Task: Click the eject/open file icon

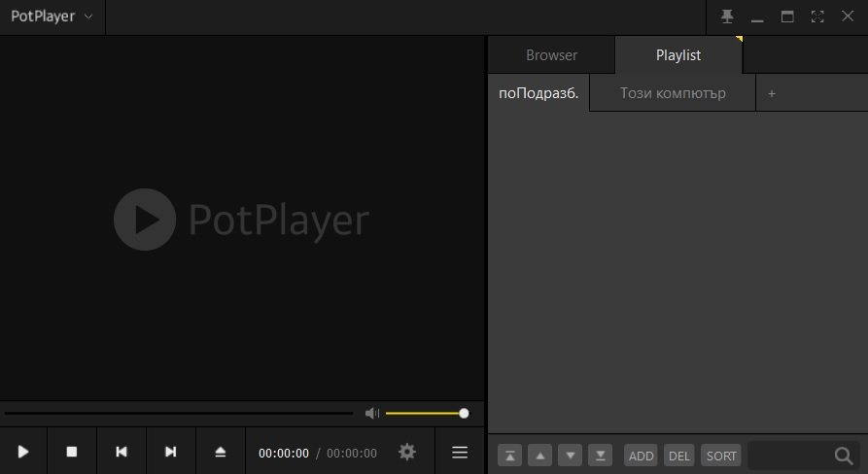Action: pyautogui.click(x=221, y=452)
